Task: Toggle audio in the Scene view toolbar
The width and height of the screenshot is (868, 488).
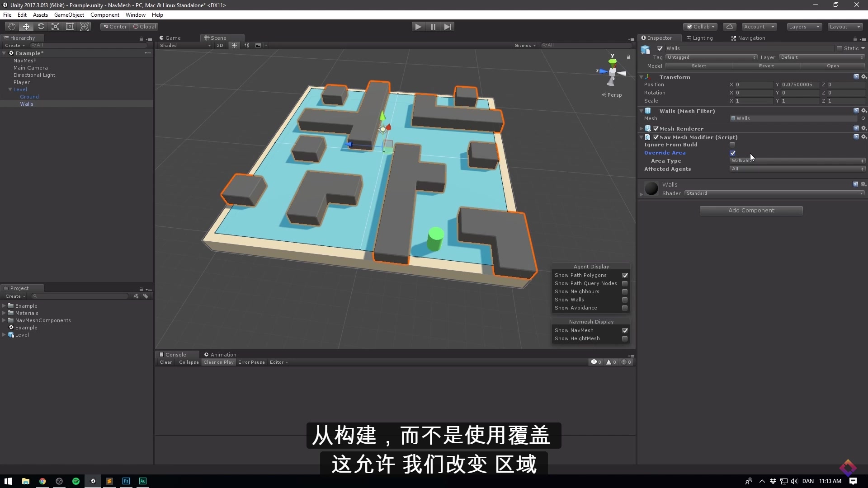Action: pos(246,45)
